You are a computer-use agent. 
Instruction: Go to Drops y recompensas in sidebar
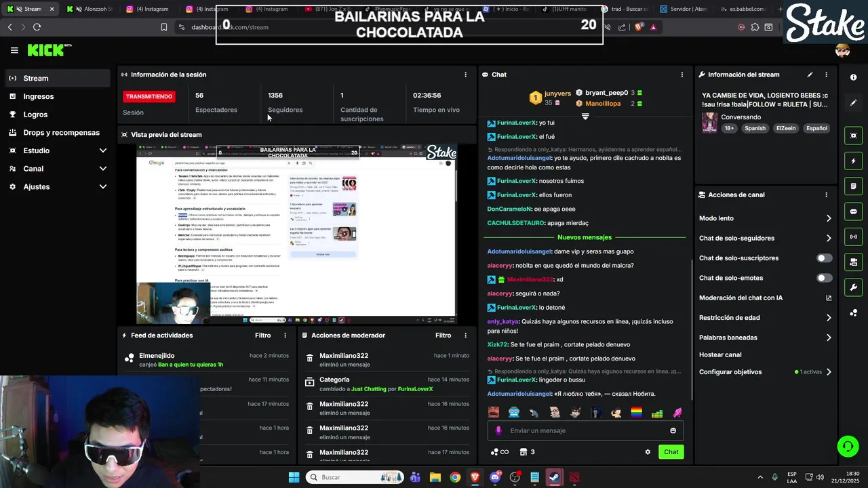(x=58, y=133)
